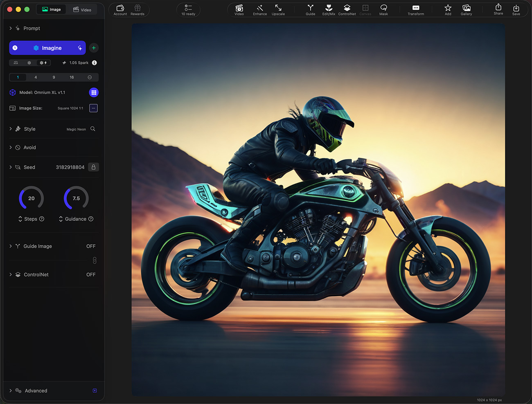
Task: Open the Enhance tool
Action: click(x=260, y=10)
